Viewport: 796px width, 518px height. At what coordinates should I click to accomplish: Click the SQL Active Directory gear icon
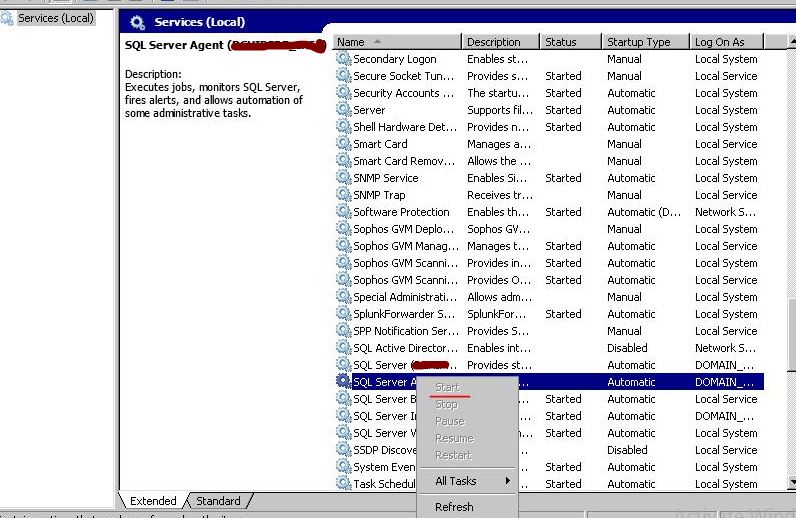(344, 348)
